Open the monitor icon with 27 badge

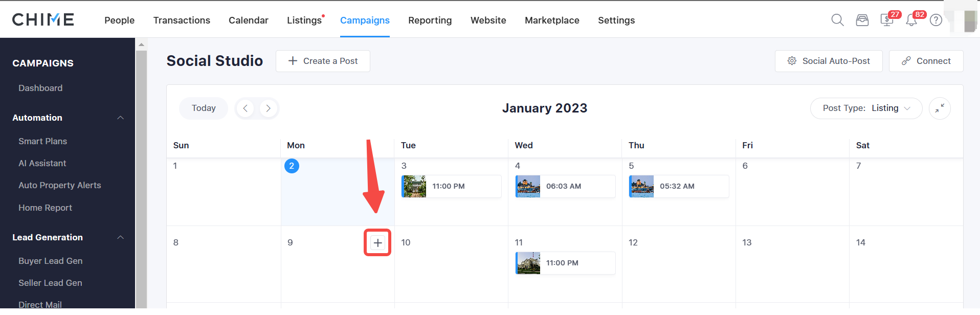[887, 20]
